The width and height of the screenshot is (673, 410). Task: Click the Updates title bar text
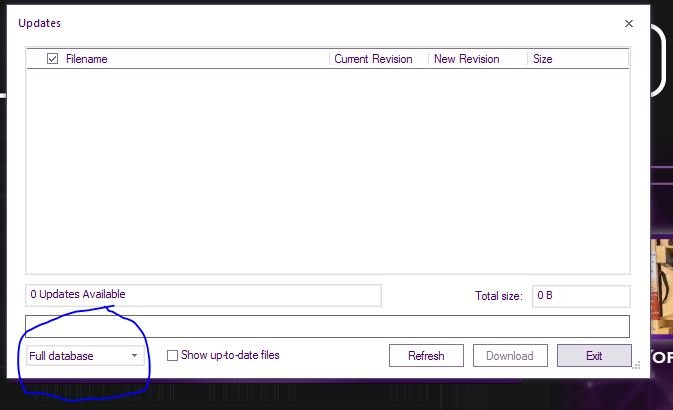[39, 23]
